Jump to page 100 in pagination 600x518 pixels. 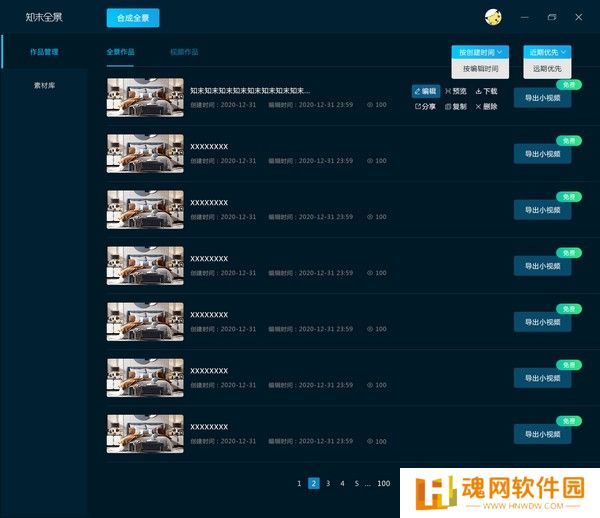(x=383, y=483)
